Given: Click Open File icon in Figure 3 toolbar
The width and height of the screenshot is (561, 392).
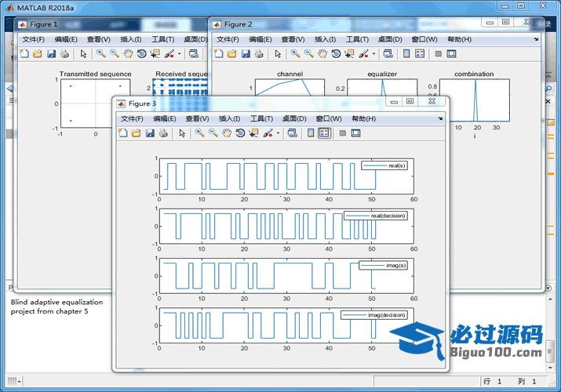Looking at the screenshot, I should click(x=136, y=133).
